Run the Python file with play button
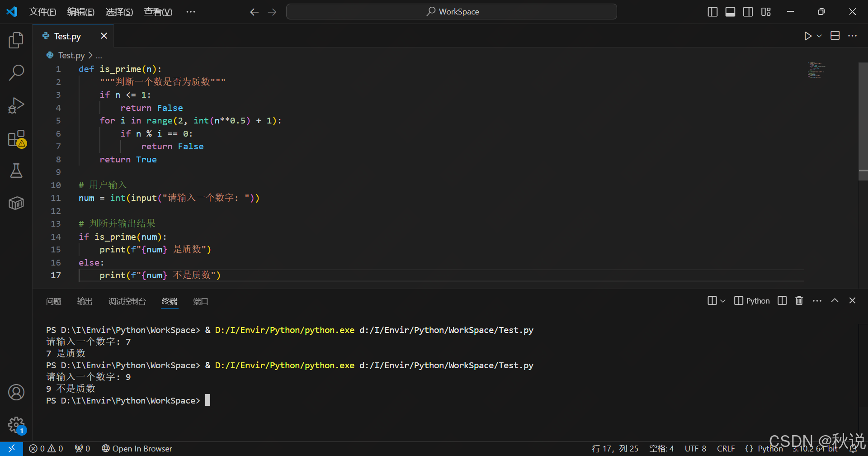Image resolution: width=868 pixels, height=456 pixels. click(808, 36)
